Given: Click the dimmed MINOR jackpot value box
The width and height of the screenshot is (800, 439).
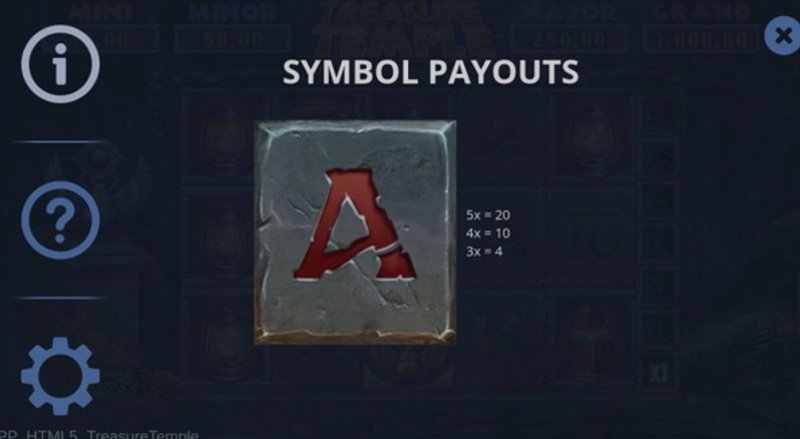Looking at the screenshot, I should [233, 39].
